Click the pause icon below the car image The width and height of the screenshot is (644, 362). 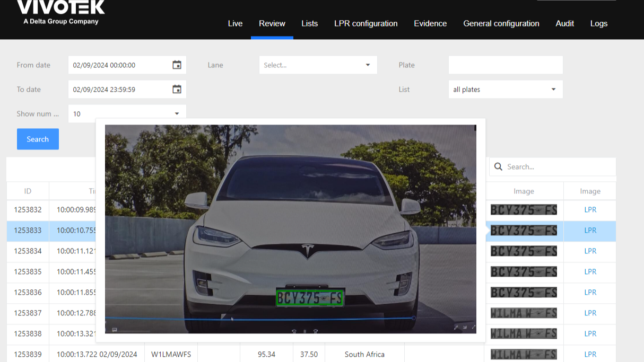pos(304,331)
